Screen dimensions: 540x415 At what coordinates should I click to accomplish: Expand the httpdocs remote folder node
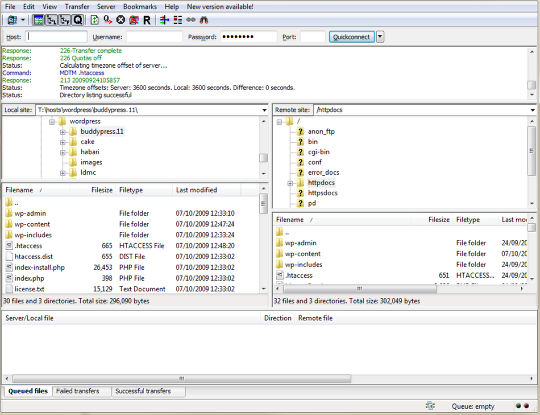tap(290, 183)
